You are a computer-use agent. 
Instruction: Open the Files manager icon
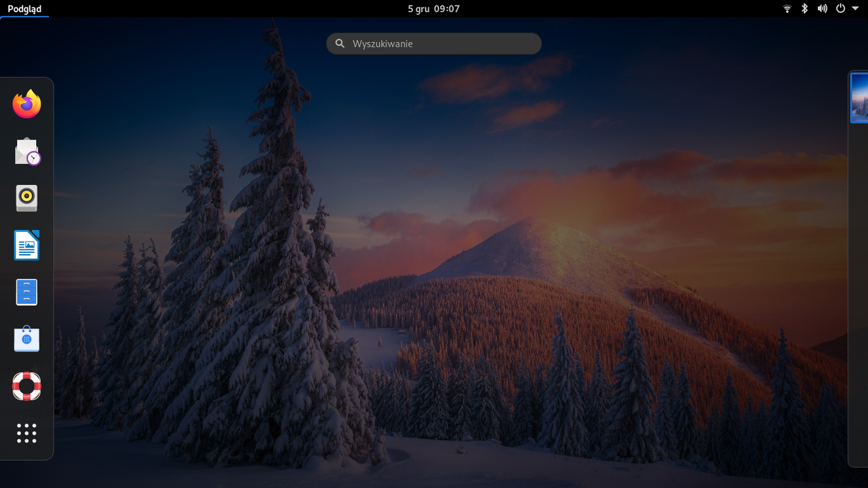coord(26,292)
